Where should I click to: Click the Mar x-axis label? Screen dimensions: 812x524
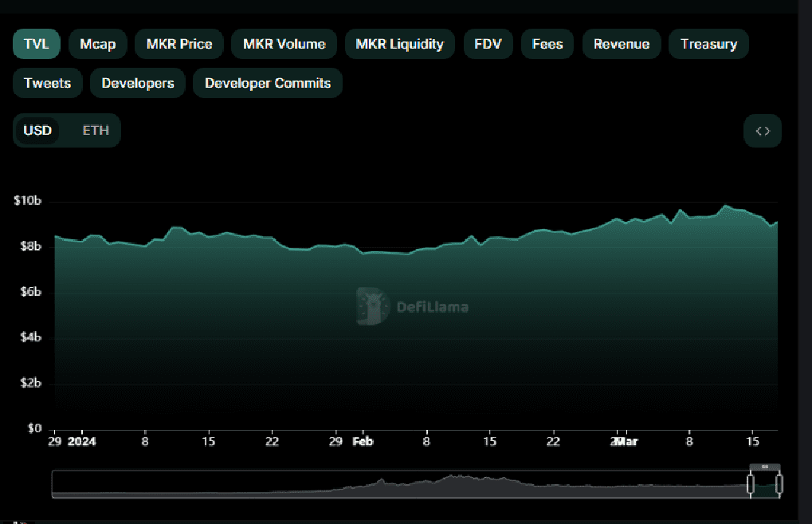pyautogui.click(x=626, y=442)
